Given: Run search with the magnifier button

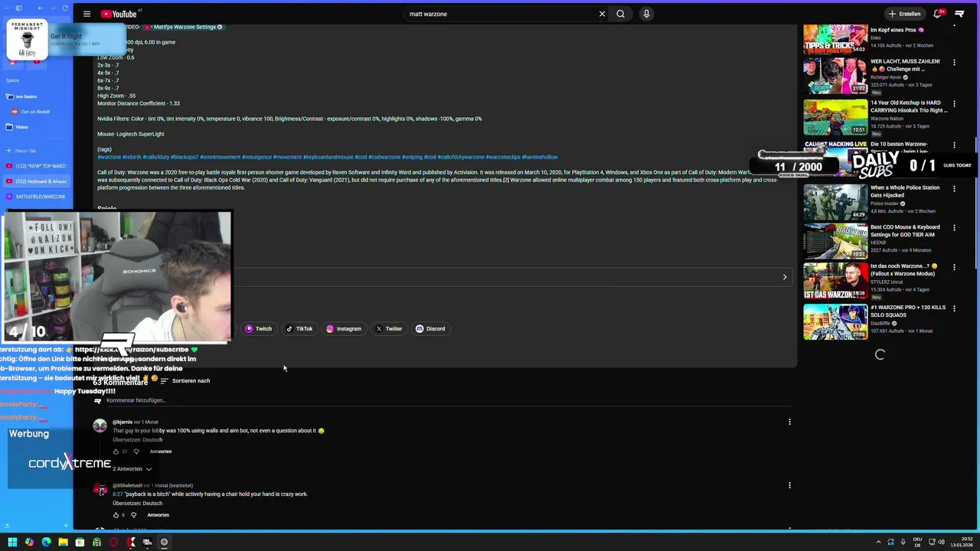Looking at the screenshot, I should coord(621,14).
